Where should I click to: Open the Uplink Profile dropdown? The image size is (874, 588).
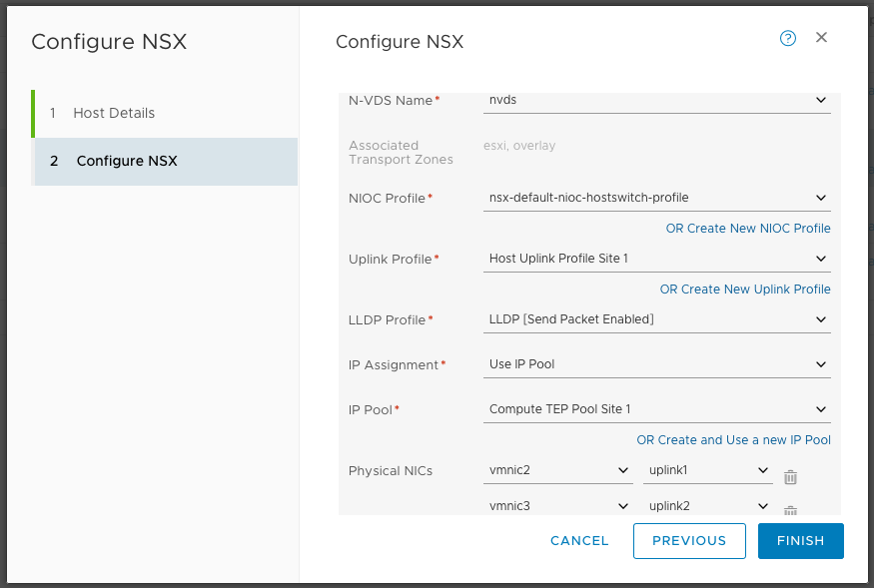pyautogui.click(x=656, y=259)
